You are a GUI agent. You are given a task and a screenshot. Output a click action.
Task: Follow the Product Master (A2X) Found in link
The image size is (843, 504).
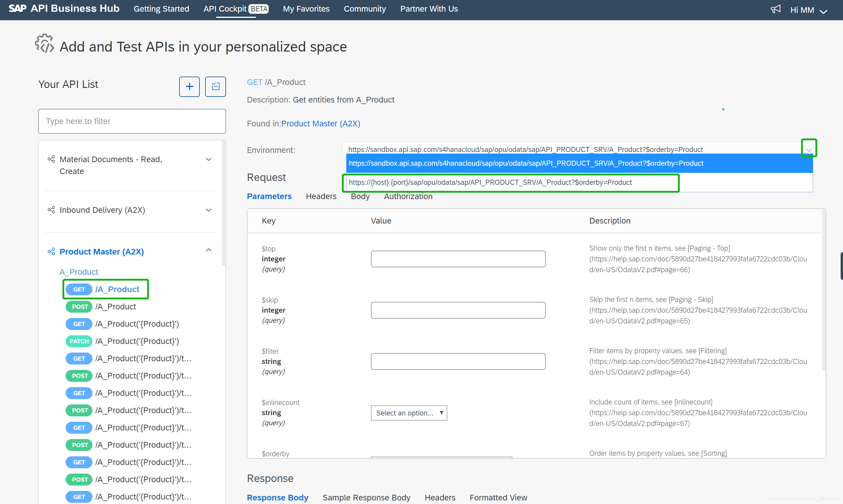coord(321,124)
